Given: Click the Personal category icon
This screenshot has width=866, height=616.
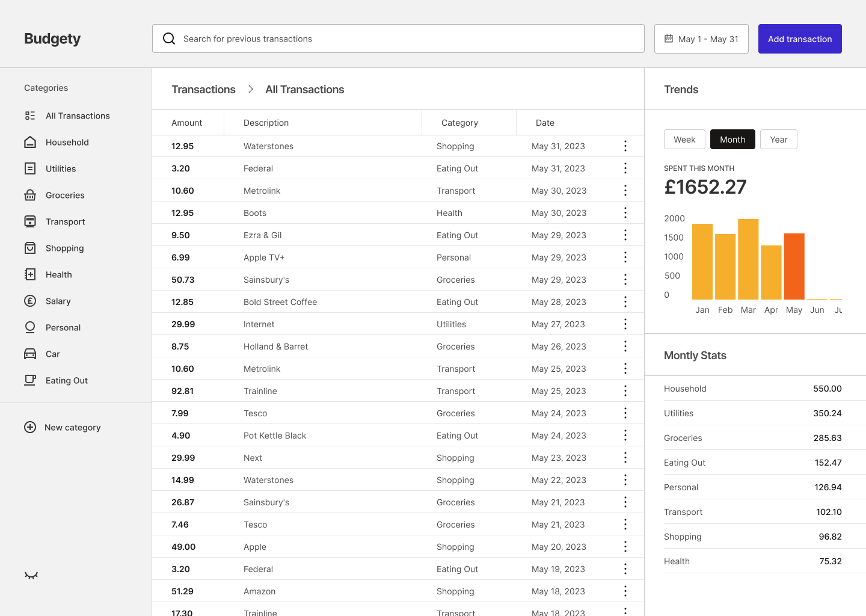Looking at the screenshot, I should [30, 327].
